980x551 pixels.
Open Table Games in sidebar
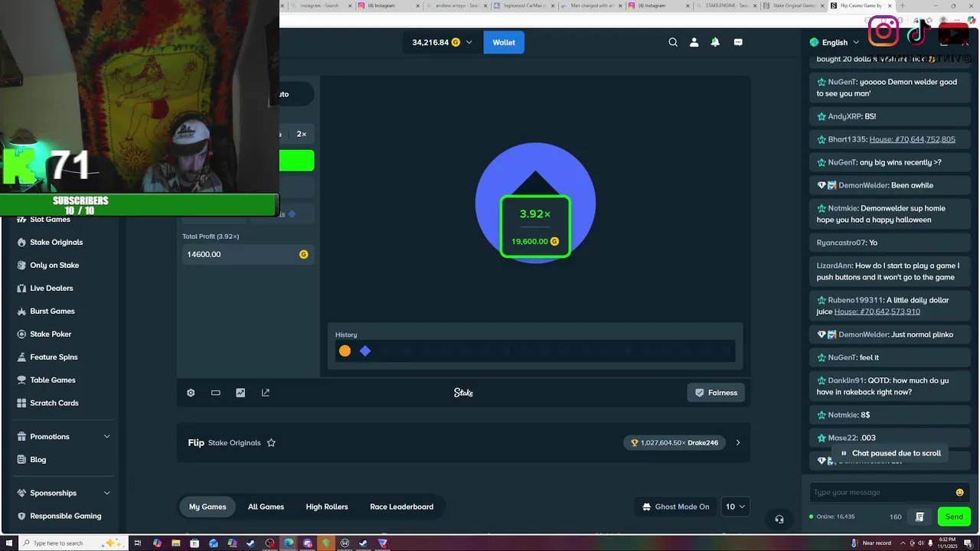52,380
